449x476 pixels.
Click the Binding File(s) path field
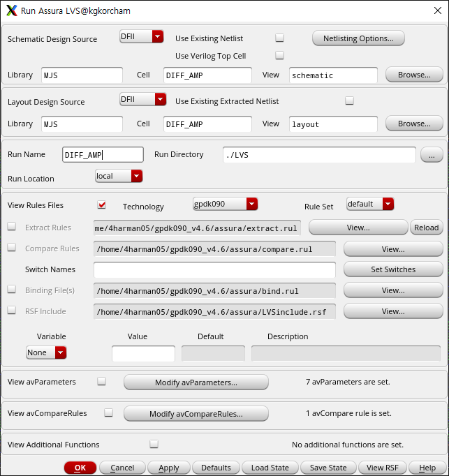[x=214, y=291]
